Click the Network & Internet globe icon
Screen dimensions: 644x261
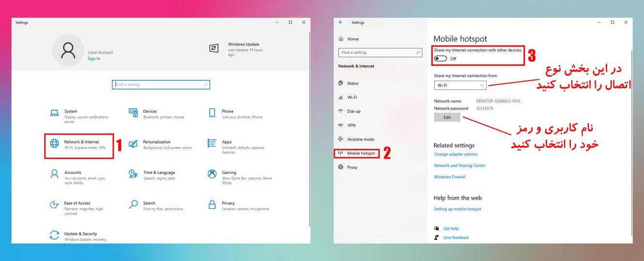point(54,144)
